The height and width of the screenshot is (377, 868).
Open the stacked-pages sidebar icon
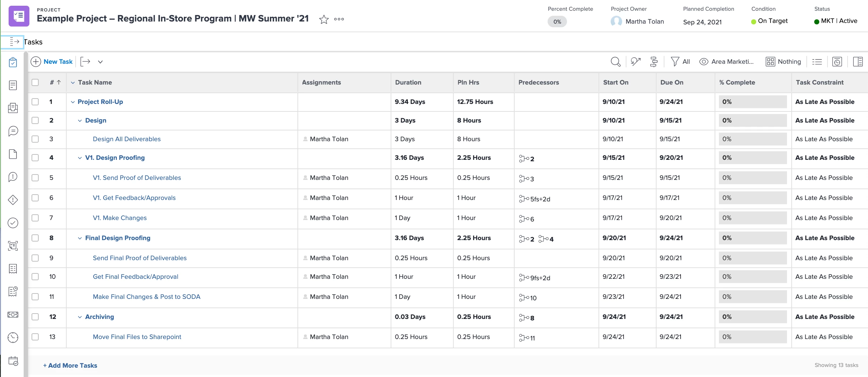click(x=13, y=108)
